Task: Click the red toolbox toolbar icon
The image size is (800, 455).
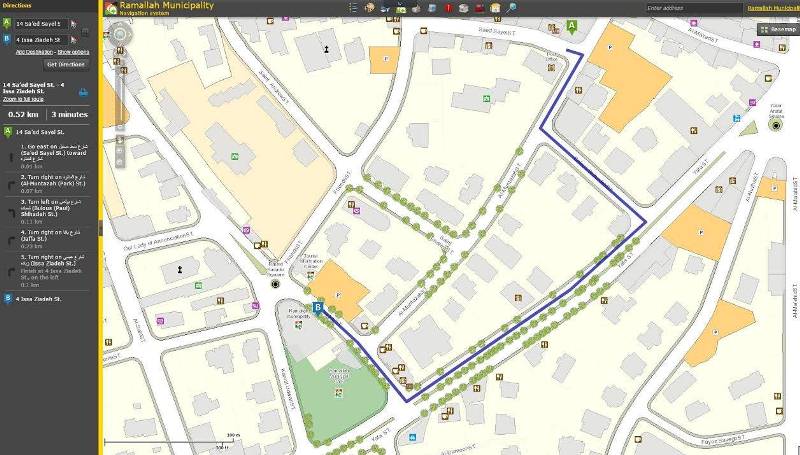Action: [x=479, y=8]
